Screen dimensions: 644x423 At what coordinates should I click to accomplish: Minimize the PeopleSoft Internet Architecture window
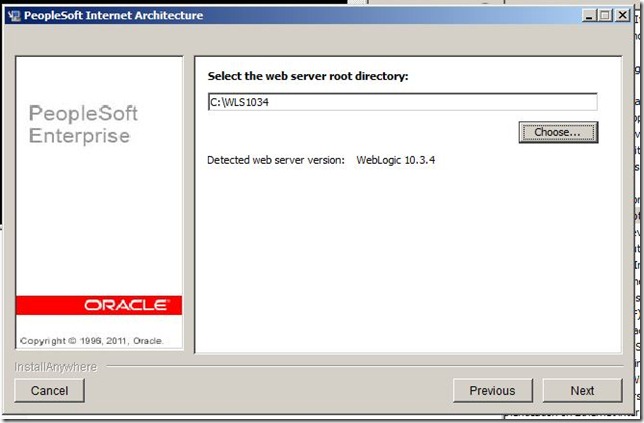pyautogui.click(x=589, y=16)
